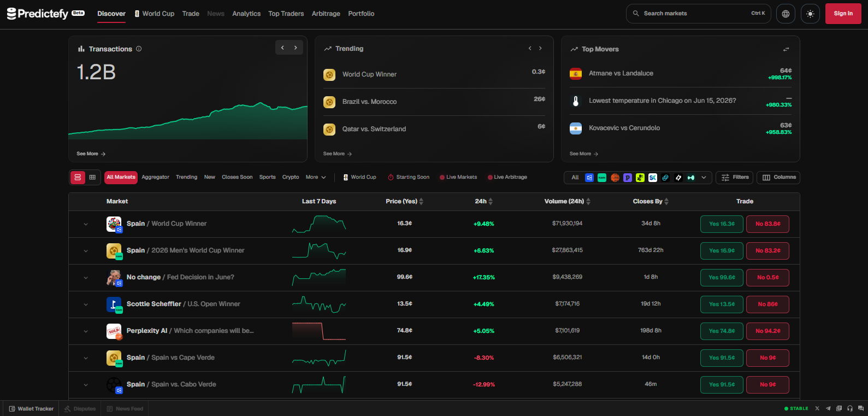Go to the Arbitrage nav tab
Image resolution: width=868 pixels, height=416 pixels.
(x=326, y=14)
